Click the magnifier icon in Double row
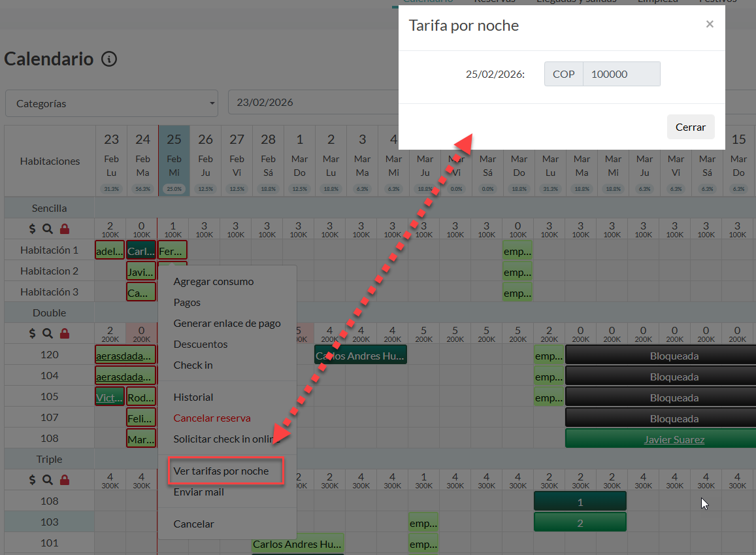The width and height of the screenshot is (756, 555). coord(48,333)
